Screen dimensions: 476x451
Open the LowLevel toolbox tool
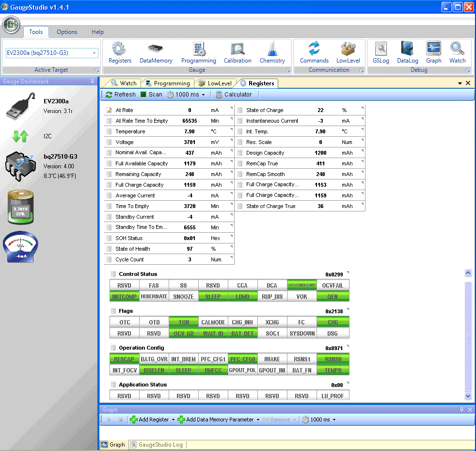tap(348, 53)
